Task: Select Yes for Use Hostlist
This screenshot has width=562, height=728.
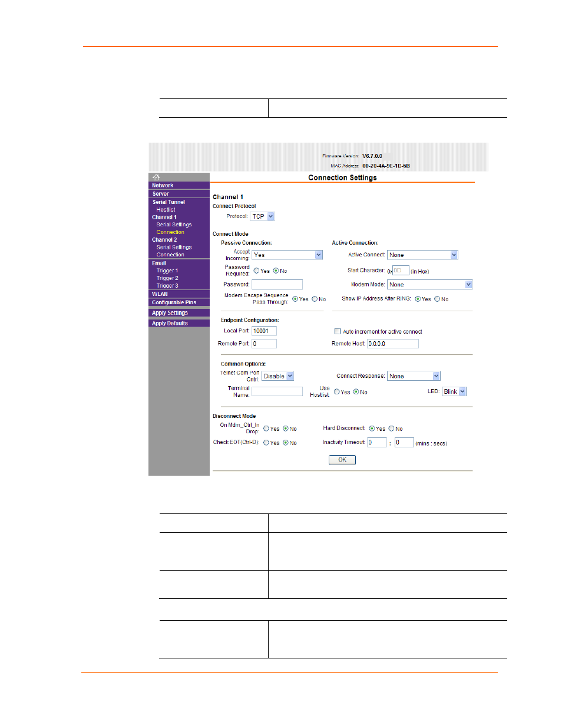Action: (337, 392)
